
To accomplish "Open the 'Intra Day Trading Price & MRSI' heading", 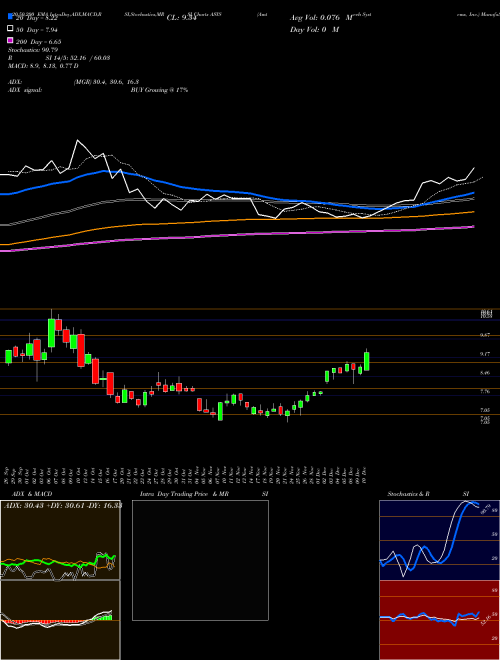I will pos(204,494).
